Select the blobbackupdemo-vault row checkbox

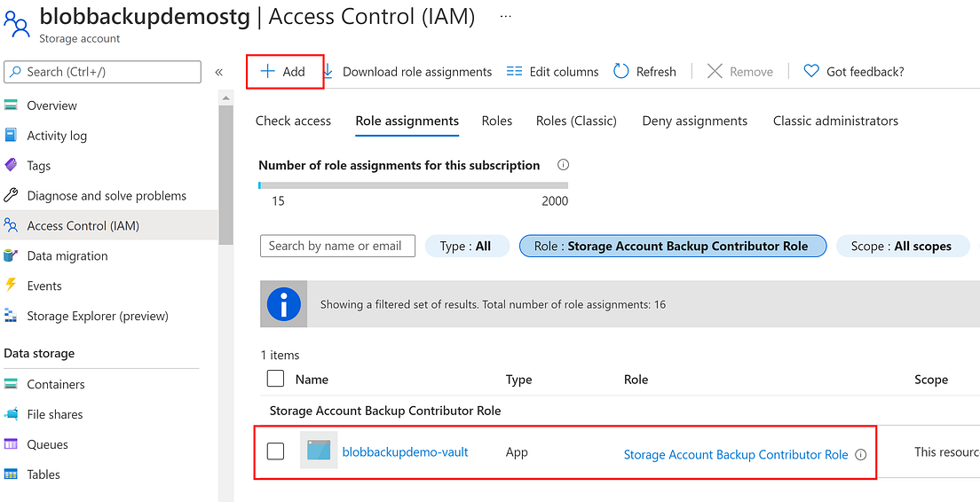pos(276,451)
